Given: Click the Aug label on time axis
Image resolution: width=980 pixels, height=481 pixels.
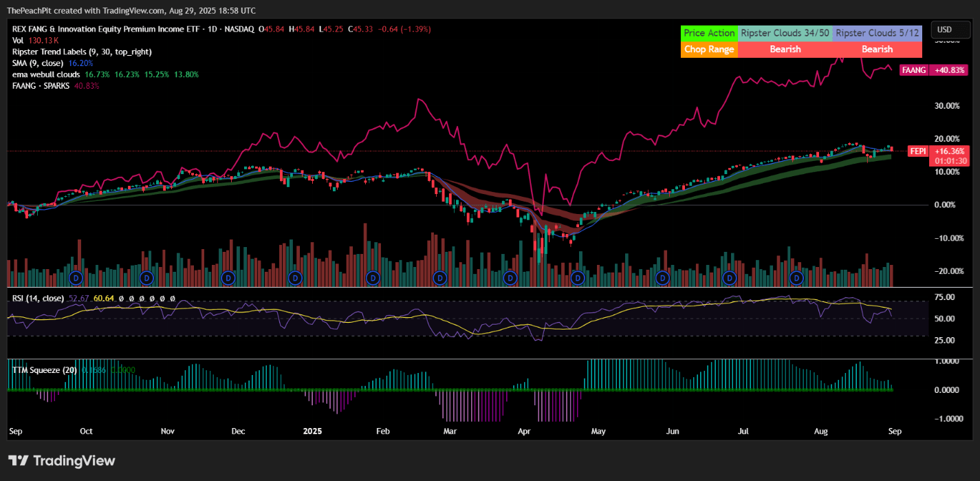Looking at the screenshot, I should click(820, 431).
